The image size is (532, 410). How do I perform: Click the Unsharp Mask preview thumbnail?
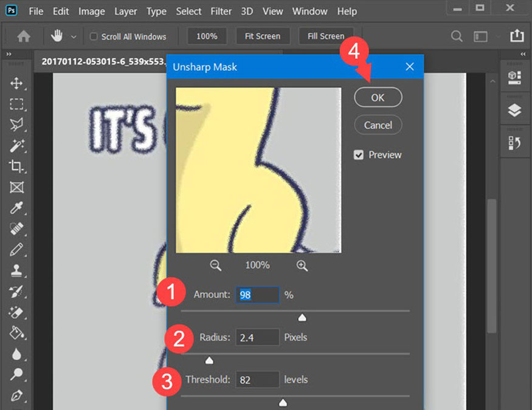click(x=258, y=170)
